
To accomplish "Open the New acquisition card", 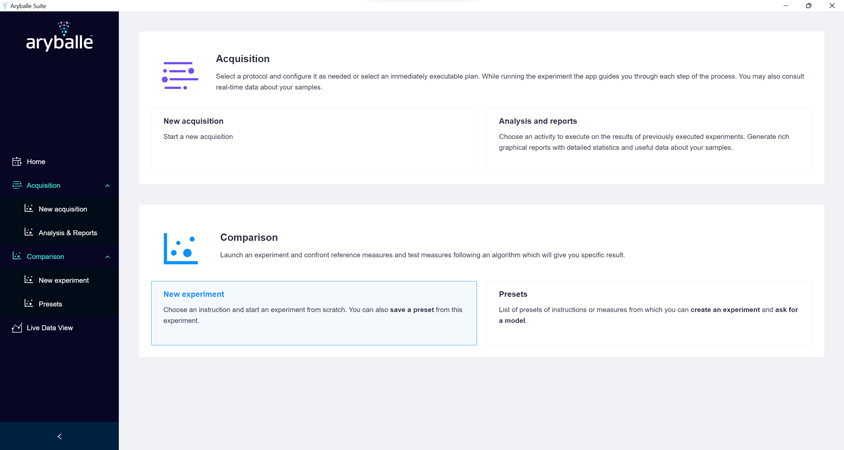I will pos(313,140).
